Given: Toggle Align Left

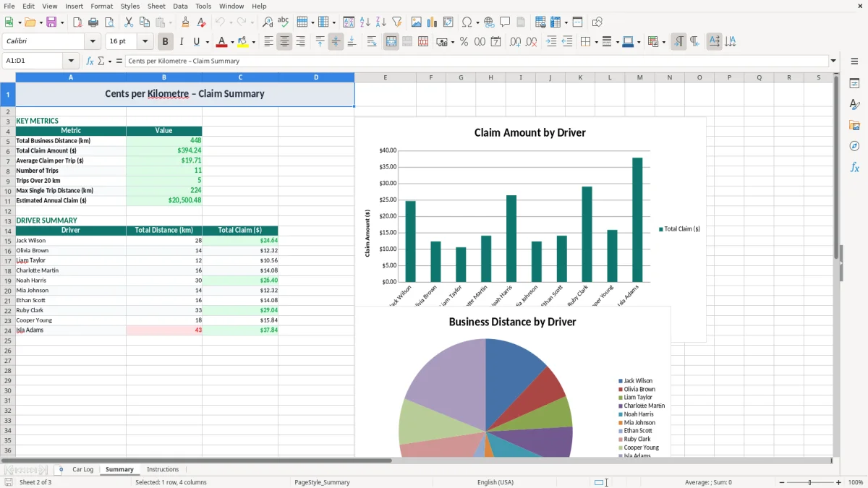Looking at the screenshot, I should 268,42.
